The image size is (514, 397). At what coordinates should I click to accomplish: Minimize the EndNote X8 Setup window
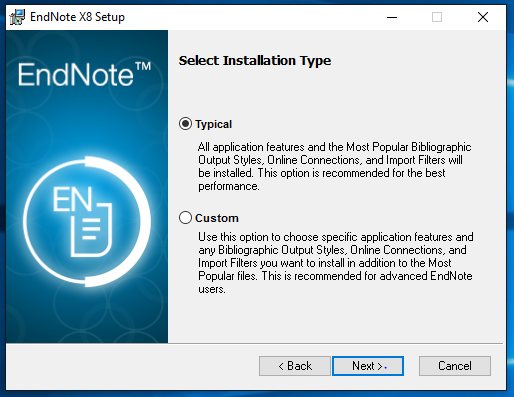(392, 17)
